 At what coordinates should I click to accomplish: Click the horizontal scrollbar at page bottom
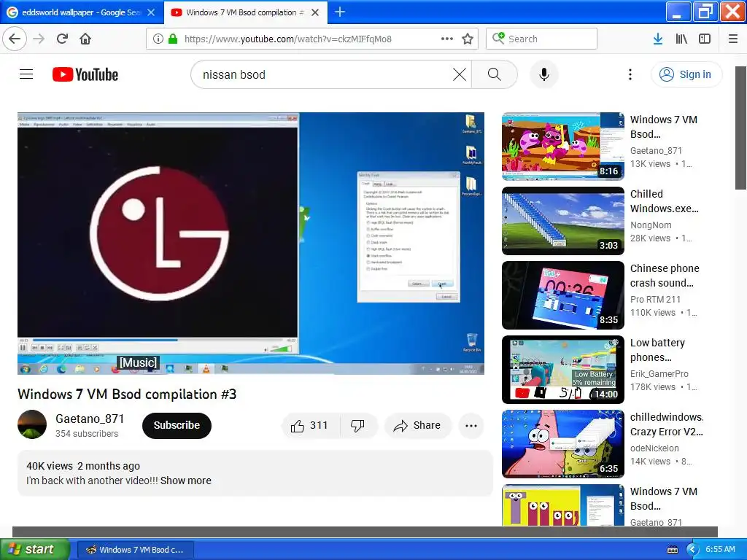click(365, 532)
